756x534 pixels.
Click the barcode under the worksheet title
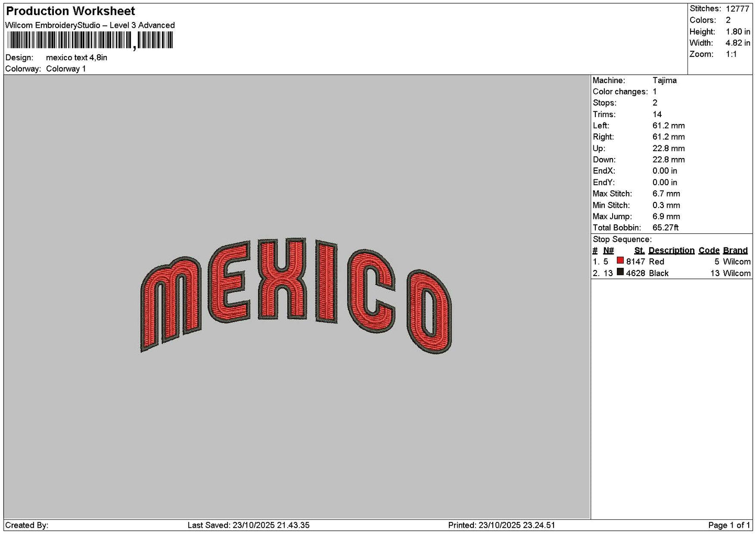90,40
